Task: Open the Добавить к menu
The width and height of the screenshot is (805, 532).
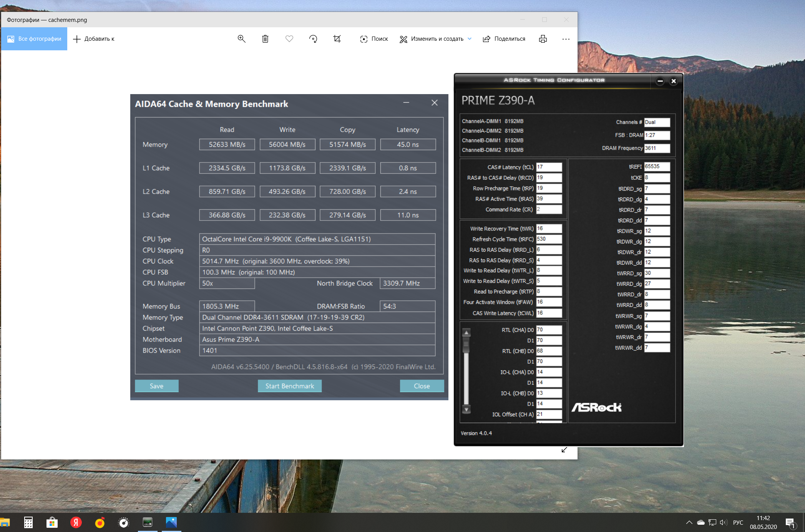Action: click(94, 39)
